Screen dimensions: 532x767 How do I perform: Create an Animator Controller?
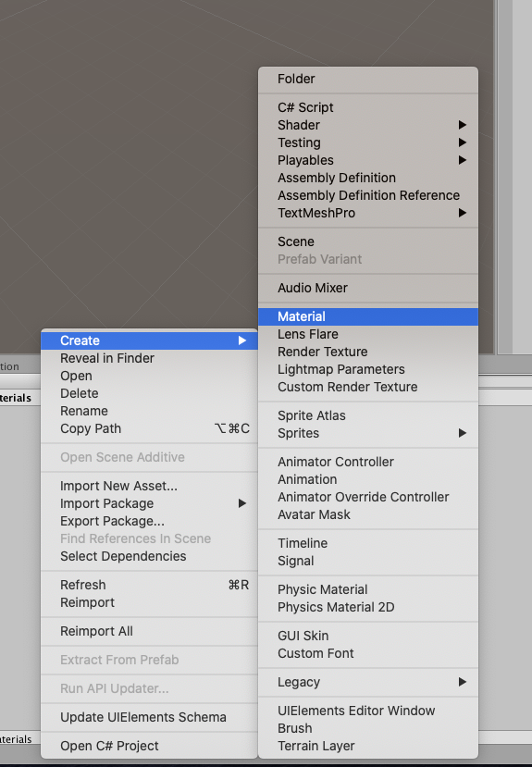coord(368,462)
